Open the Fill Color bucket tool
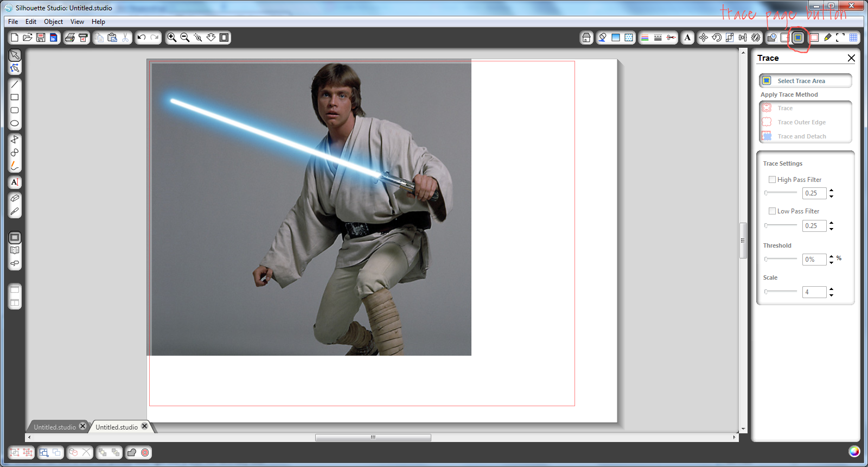This screenshot has height=467, width=868. pos(602,37)
